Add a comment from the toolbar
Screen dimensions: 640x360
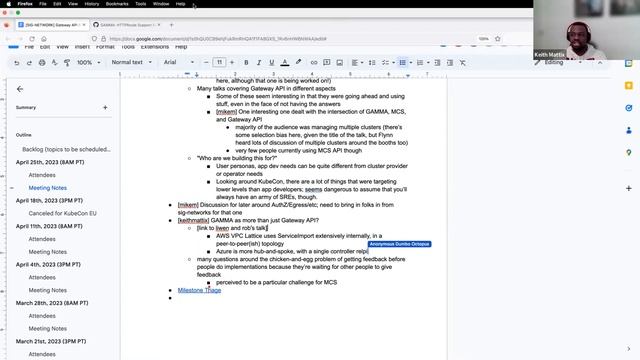tap(327, 62)
